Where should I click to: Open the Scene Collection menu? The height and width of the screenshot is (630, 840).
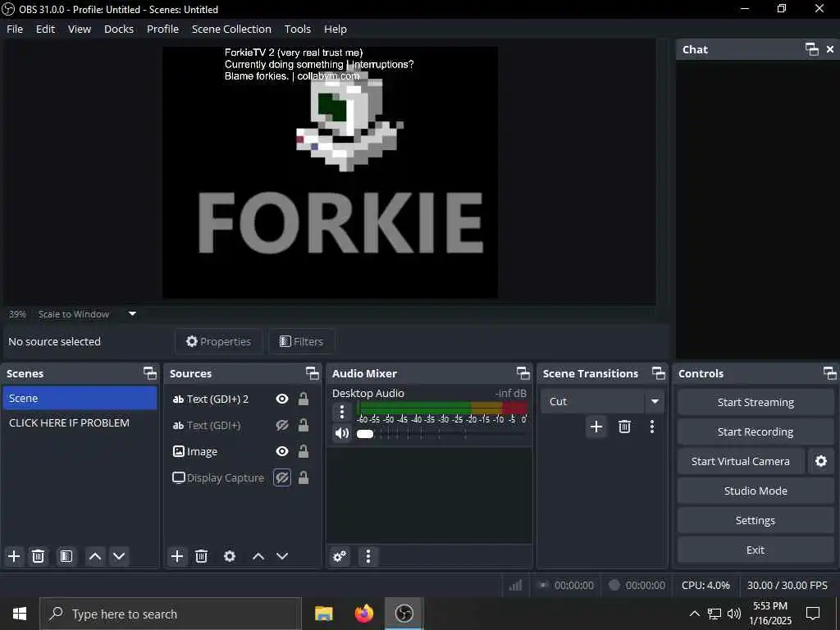click(x=231, y=29)
